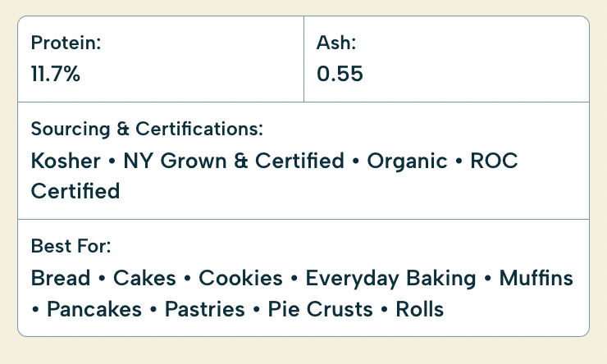607x364 pixels.
Task: Click the Muffins use item
Action: [x=536, y=278]
